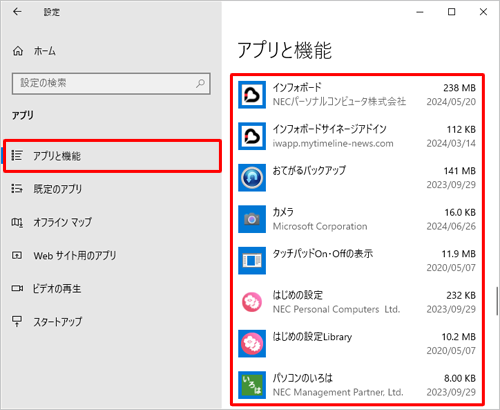Screen dimensions: 500x410
Task: Click the search magnifier icon
Action: [200, 83]
